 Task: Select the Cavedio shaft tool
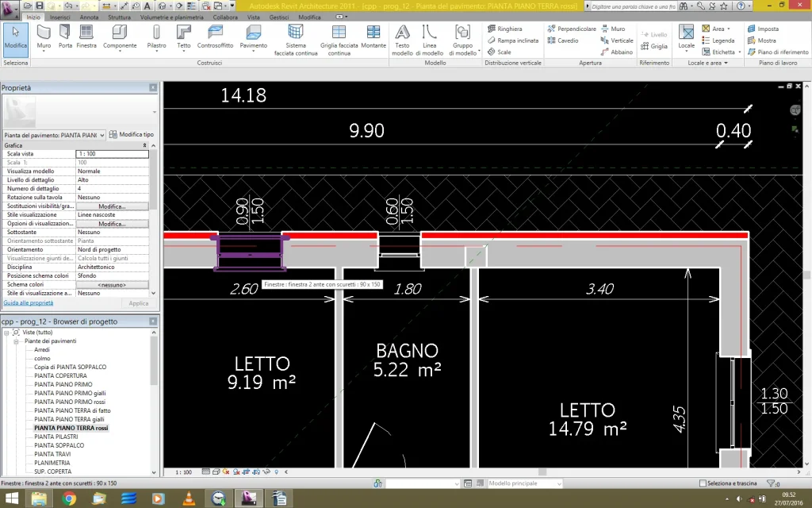pyautogui.click(x=563, y=40)
